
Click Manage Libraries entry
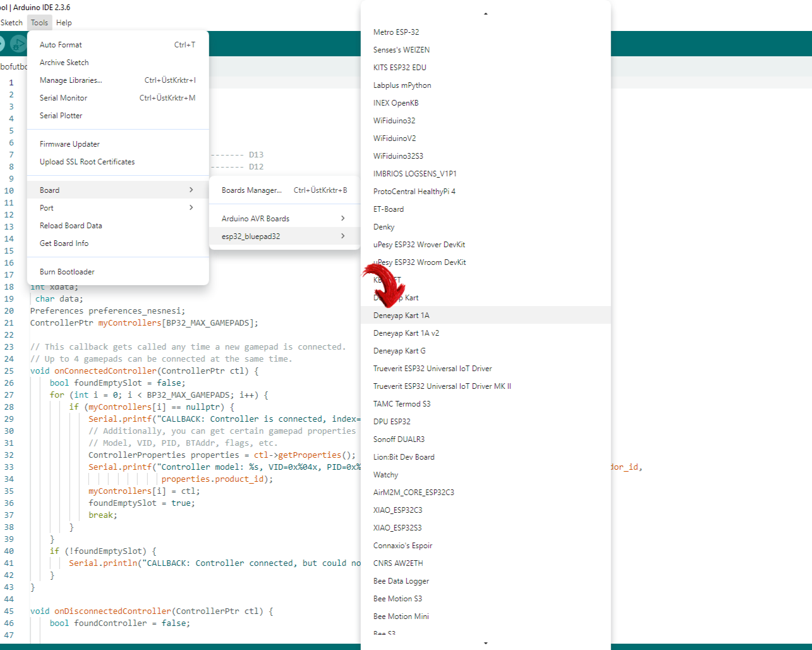(x=71, y=80)
